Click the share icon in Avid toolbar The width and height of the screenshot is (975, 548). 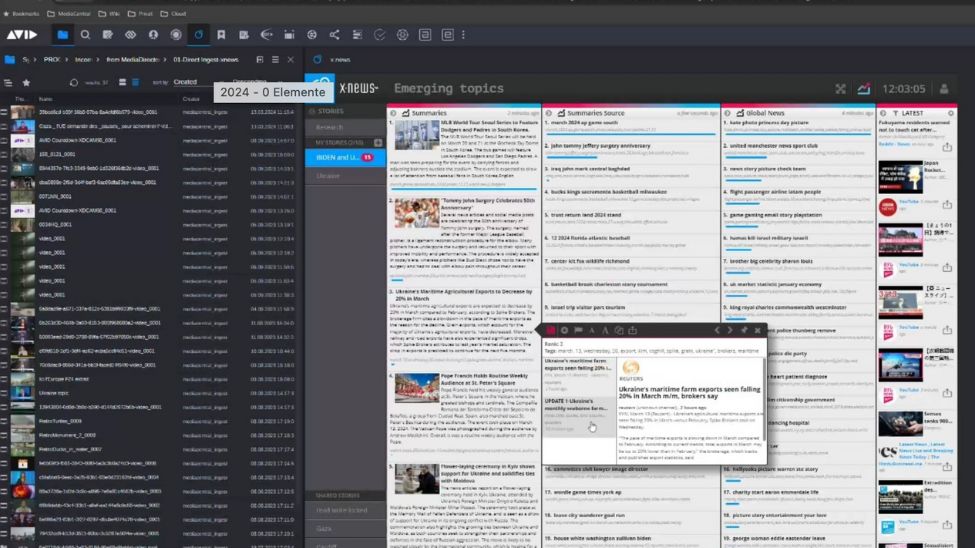(x=335, y=35)
